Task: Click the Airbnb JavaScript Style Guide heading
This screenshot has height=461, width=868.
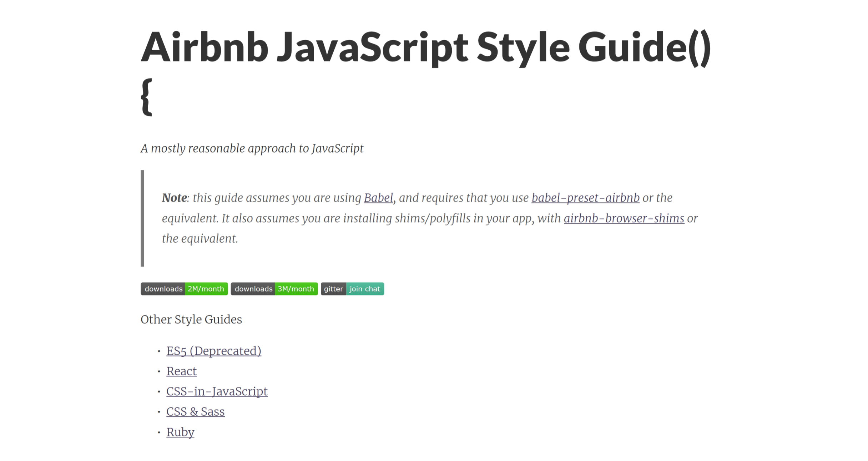Action: (x=425, y=47)
